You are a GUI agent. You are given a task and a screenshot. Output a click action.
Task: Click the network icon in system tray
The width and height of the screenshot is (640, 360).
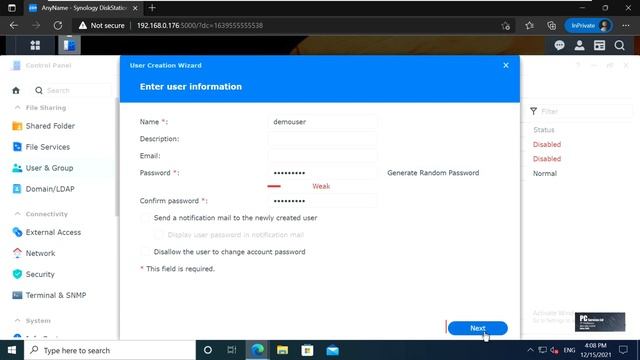[x=542, y=350]
